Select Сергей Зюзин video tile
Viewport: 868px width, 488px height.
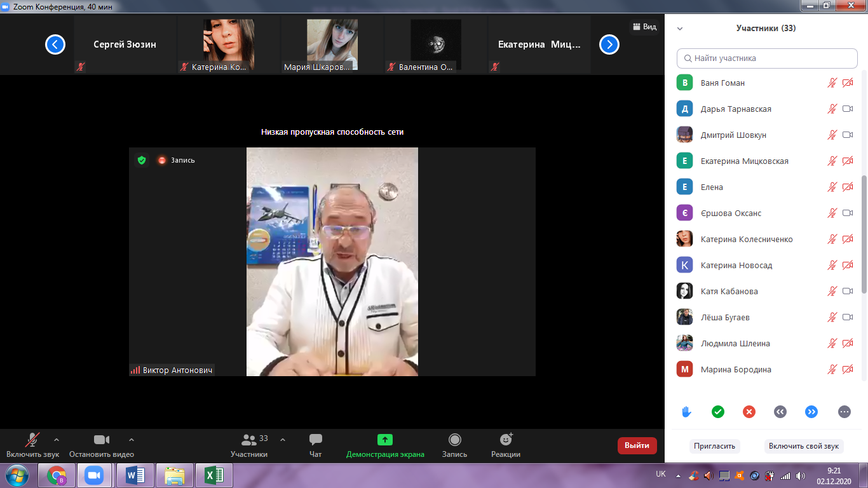point(125,44)
